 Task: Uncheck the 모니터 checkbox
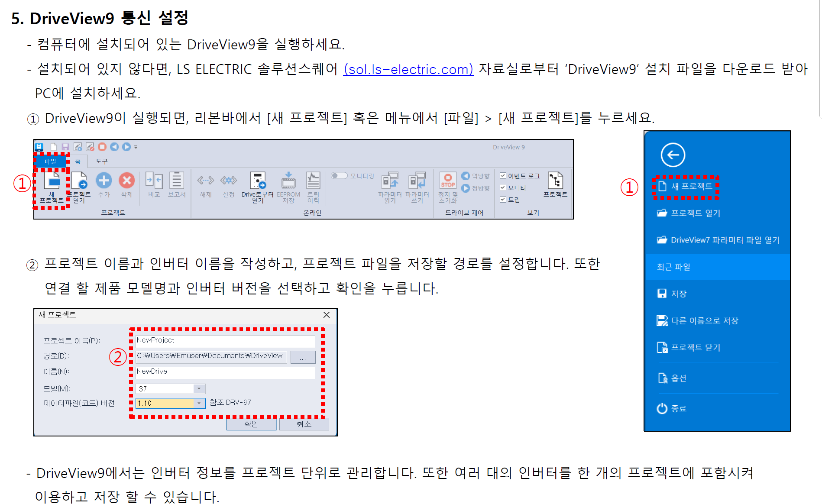pos(502,188)
